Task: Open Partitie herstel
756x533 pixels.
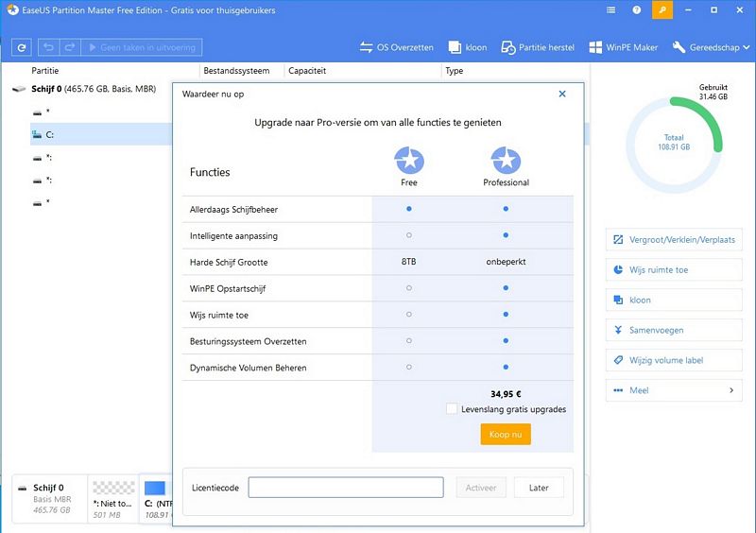Action: coord(538,47)
